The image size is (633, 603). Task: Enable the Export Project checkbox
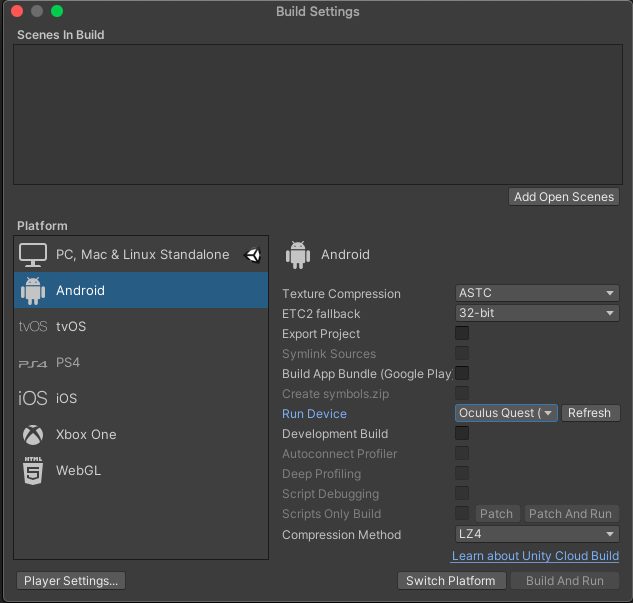(x=462, y=333)
